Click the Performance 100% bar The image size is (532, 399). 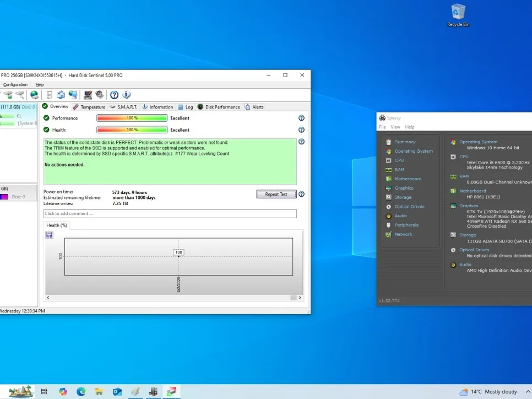coord(132,118)
